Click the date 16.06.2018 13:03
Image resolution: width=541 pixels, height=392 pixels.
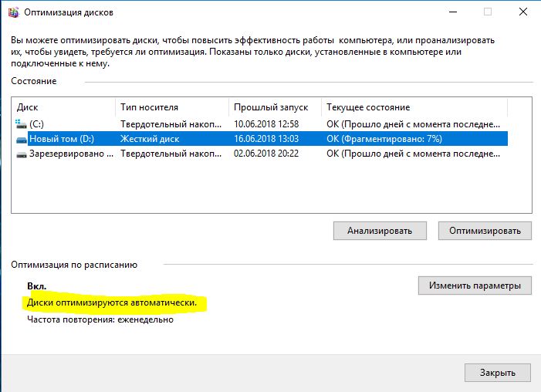click(266, 139)
